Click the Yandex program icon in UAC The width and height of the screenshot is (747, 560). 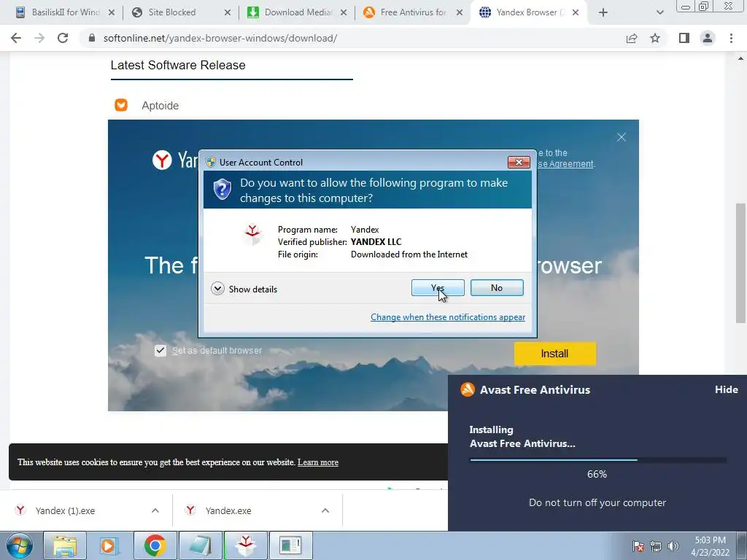[252, 234]
